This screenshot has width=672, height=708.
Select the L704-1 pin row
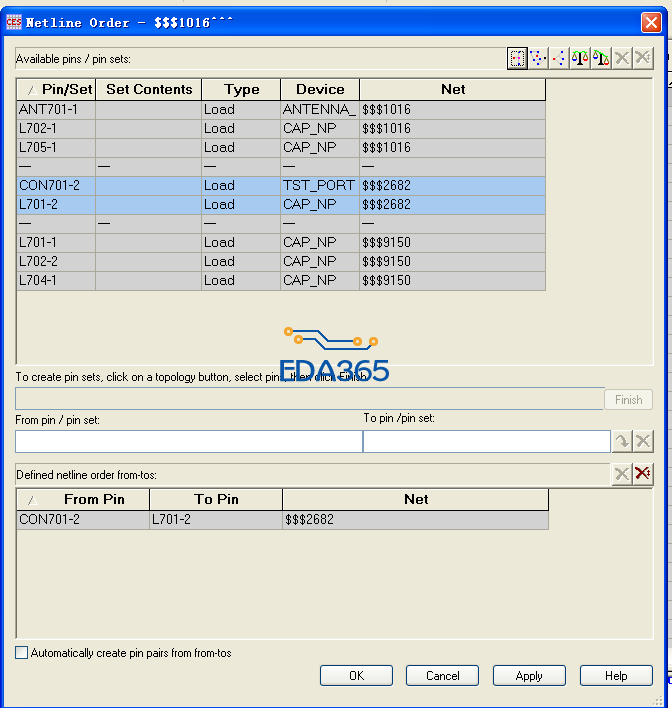pyautogui.click(x=281, y=280)
